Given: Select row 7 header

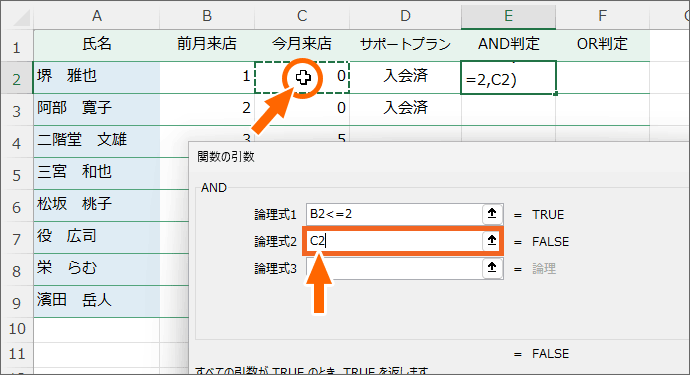Looking at the screenshot, I should click(x=17, y=238).
